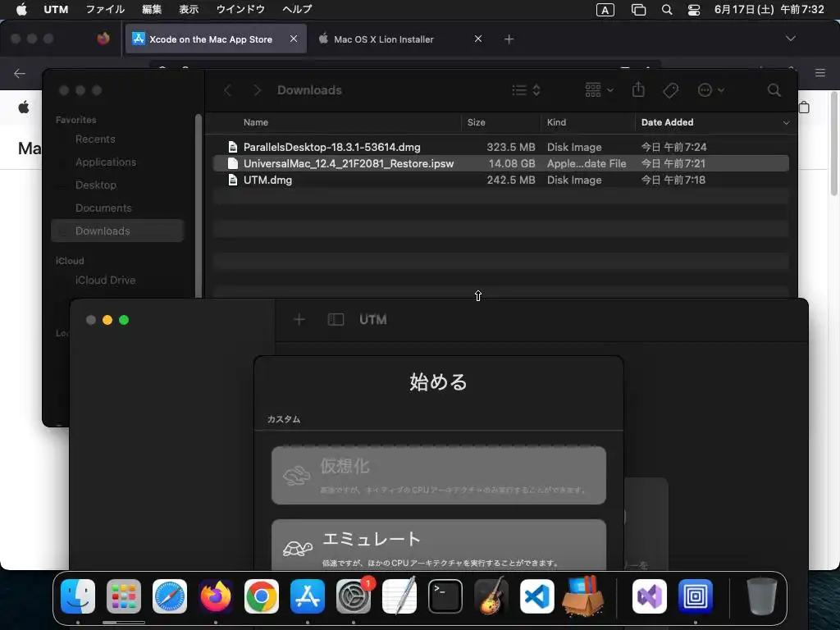Open the UTM application menu
Image resolution: width=840 pixels, height=630 pixels.
pos(56,9)
